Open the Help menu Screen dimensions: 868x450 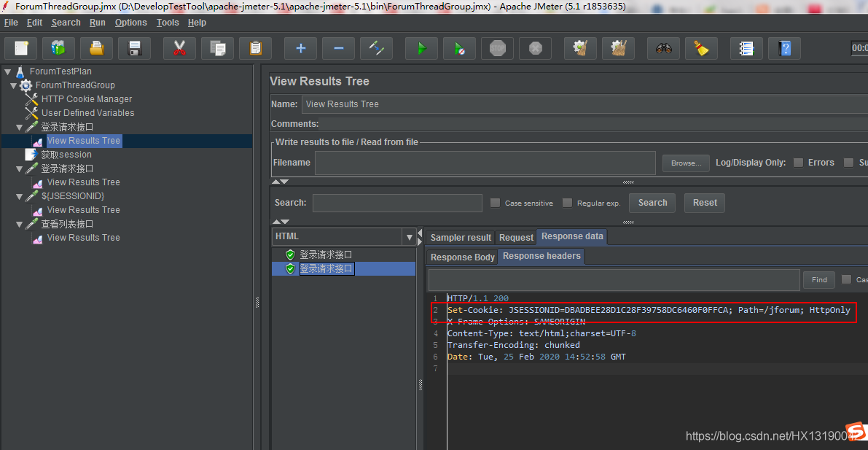point(197,23)
